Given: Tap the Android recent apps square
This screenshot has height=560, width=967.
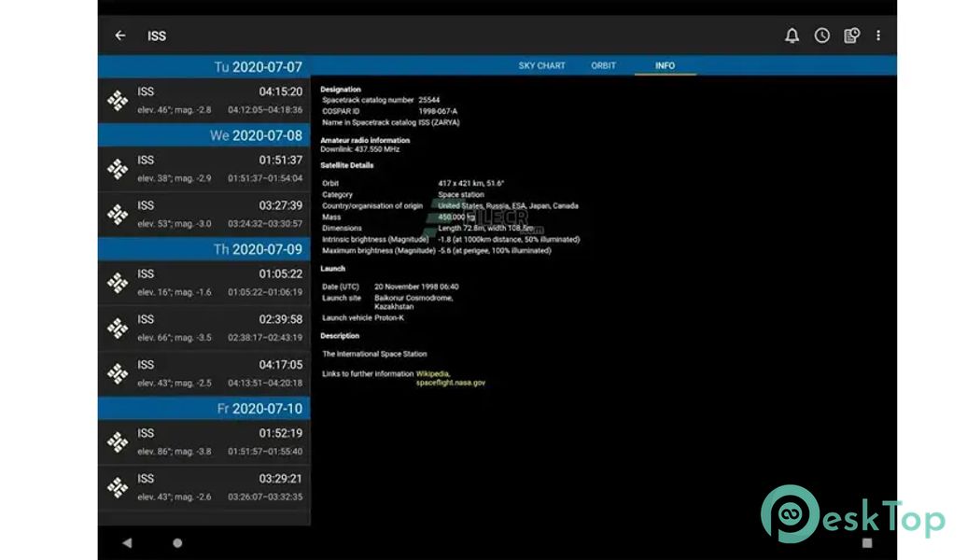Looking at the screenshot, I should [867, 542].
